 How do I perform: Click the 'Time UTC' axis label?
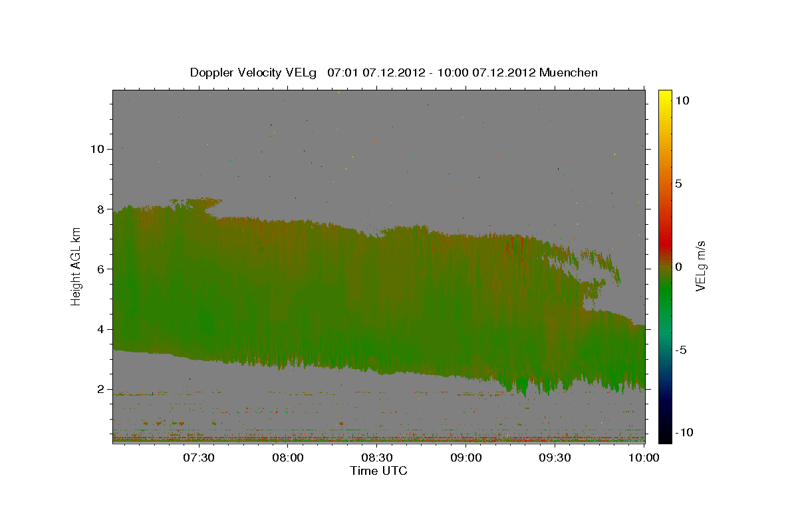[x=378, y=471]
